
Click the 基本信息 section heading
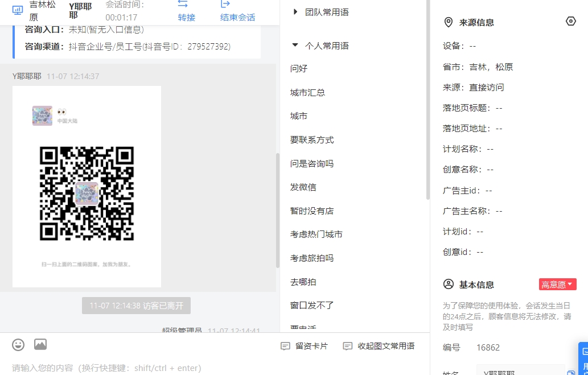click(476, 285)
